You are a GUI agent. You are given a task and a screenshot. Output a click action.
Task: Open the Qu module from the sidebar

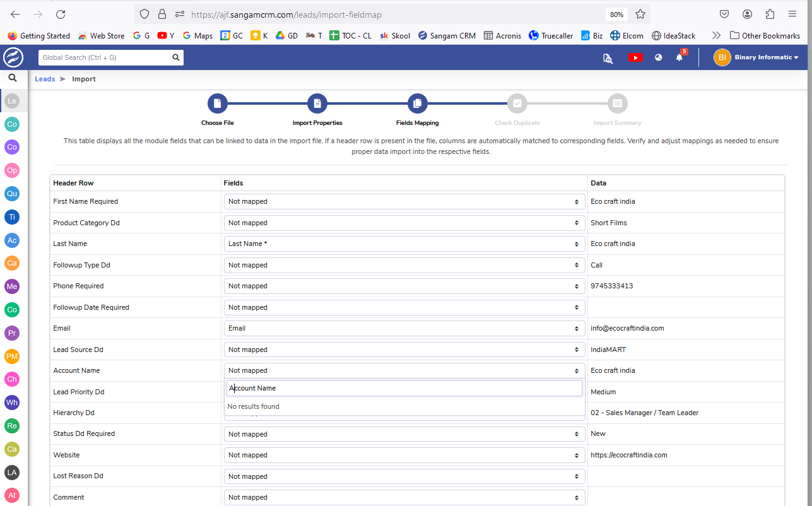pos(11,194)
